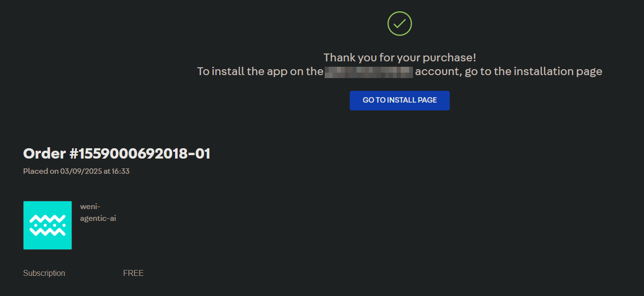
Task: Click the FREE price label
Action: pos(133,273)
